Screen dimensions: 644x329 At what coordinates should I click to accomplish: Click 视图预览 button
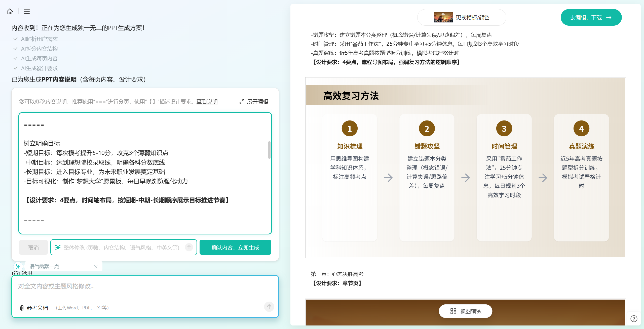click(466, 311)
